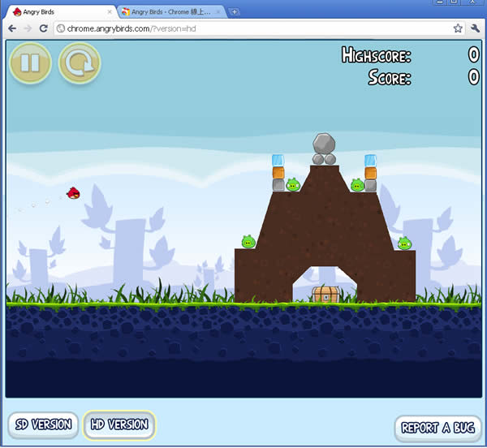Screen dimensions: 487x448
Task: Open the Report a Bug button
Action: pyautogui.click(x=438, y=429)
